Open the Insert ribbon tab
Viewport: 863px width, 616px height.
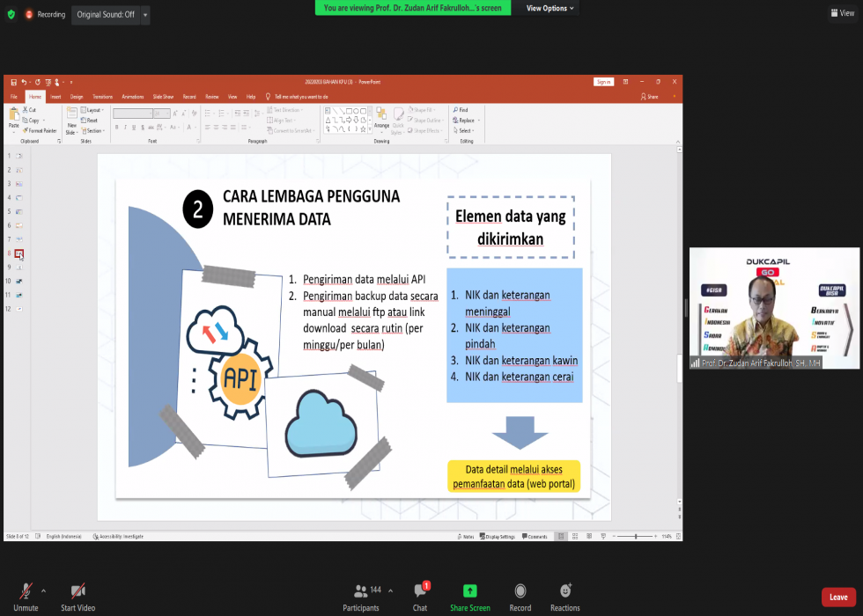(55, 97)
